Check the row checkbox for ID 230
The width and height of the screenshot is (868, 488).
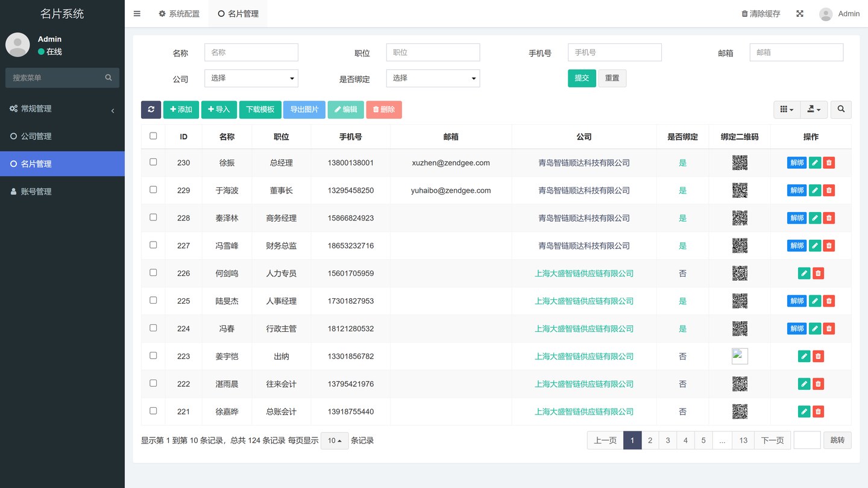tap(153, 162)
